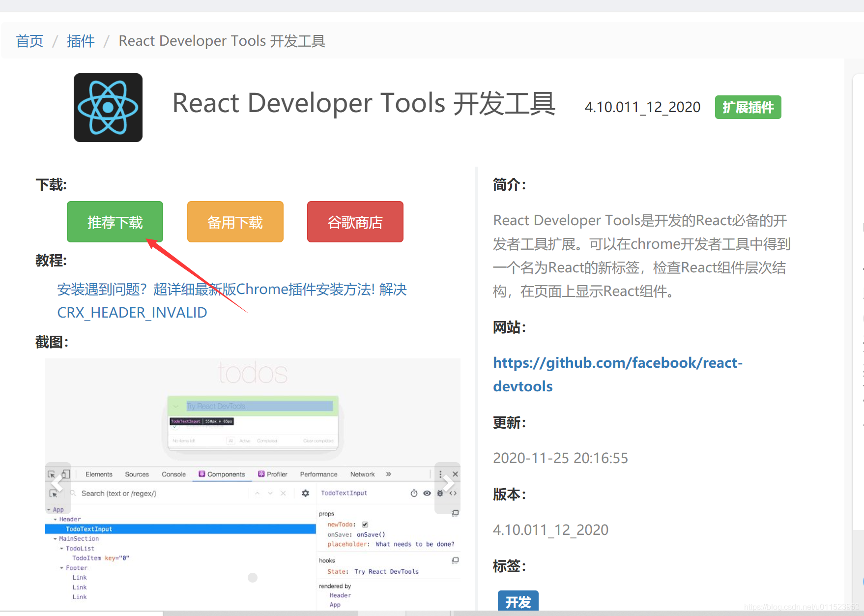Image resolution: width=864 pixels, height=616 pixels.
Task: Go to 插件 in the breadcrumb
Action: [x=81, y=41]
